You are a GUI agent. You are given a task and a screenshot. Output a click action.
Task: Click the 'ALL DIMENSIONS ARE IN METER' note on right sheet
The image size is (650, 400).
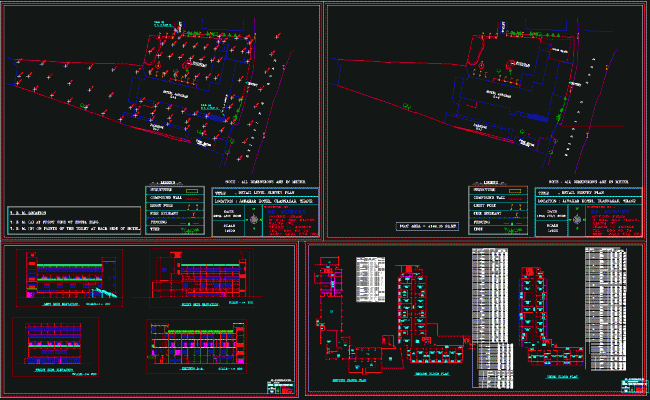(588, 182)
